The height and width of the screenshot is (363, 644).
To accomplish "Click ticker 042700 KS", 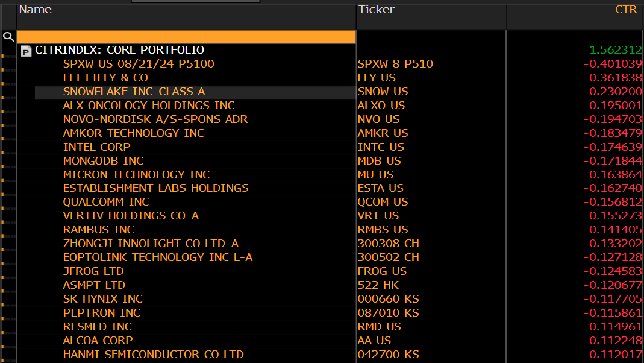I will [x=388, y=355].
